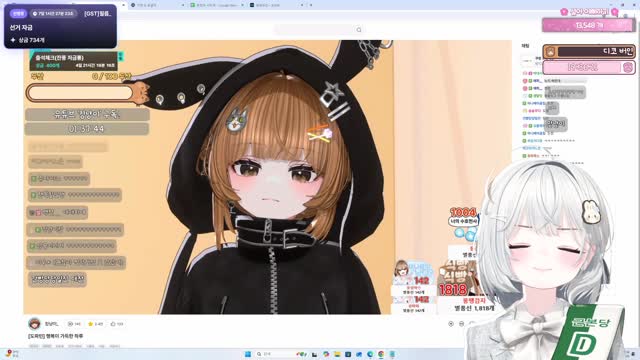The width and height of the screenshot is (640, 360).
Task: Click the thumbs-up like icon
Action: click(113, 324)
